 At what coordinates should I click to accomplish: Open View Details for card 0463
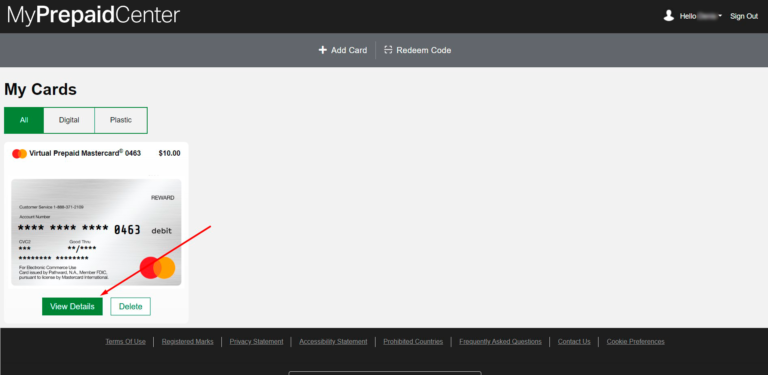tap(72, 306)
